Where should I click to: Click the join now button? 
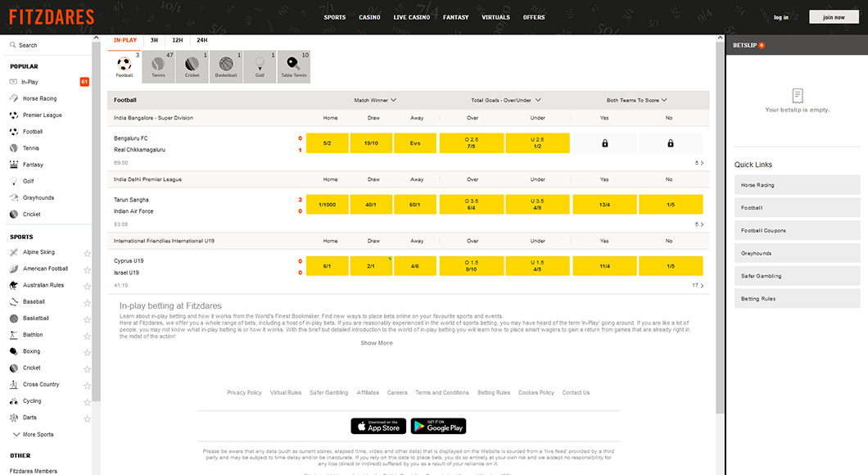click(834, 17)
